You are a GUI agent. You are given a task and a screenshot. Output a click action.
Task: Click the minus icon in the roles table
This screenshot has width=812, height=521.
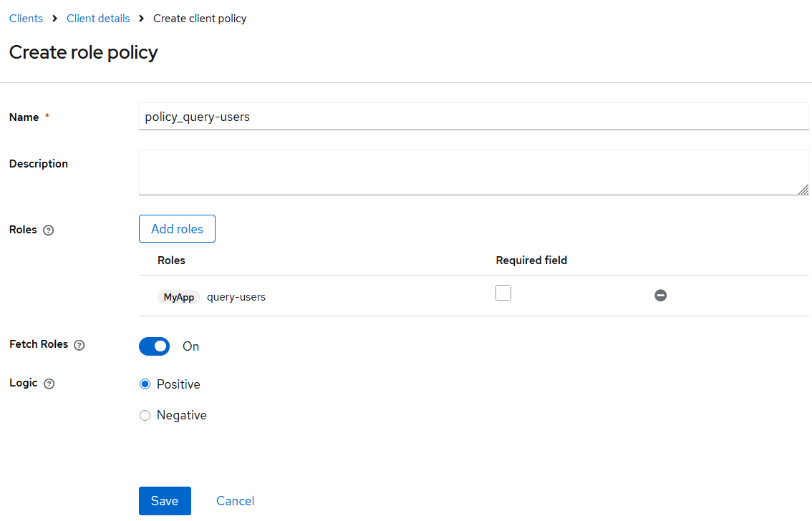pyautogui.click(x=660, y=295)
